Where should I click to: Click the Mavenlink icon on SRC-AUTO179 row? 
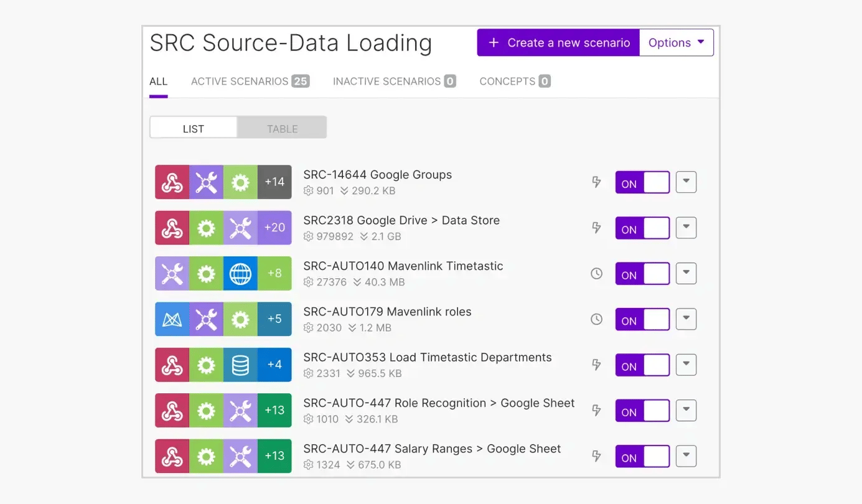pyautogui.click(x=172, y=319)
